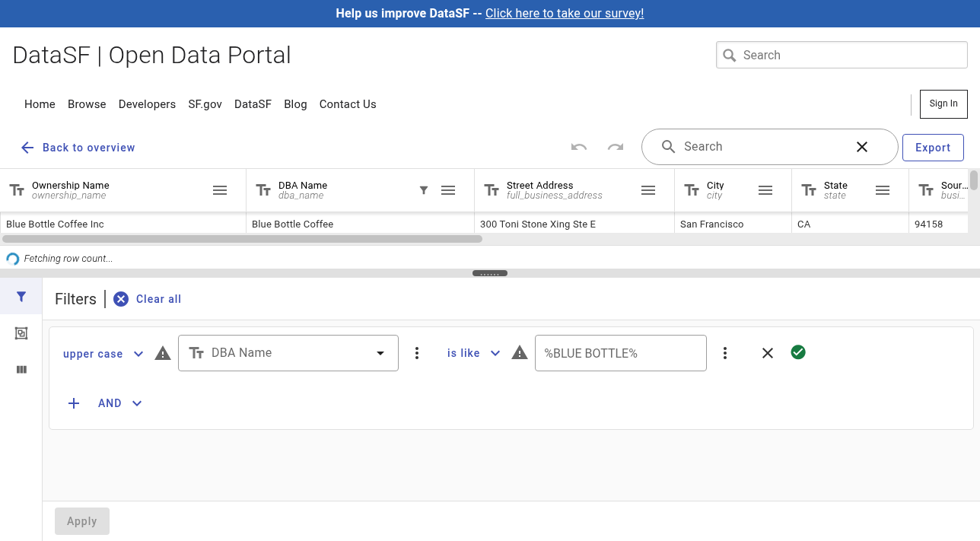Open Contact Us navigation item
The height and width of the screenshot is (541, 980).
pos(348,104)
